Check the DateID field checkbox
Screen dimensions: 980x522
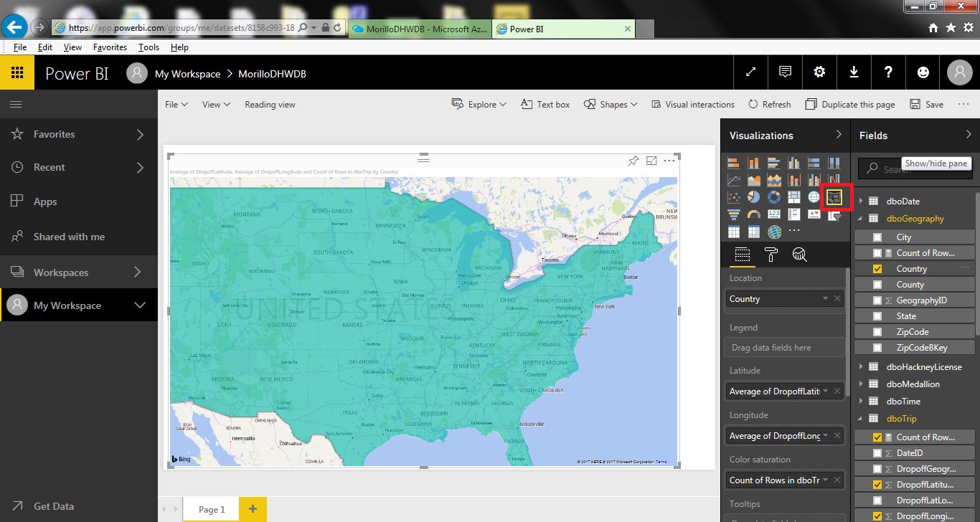pos(877,453)
